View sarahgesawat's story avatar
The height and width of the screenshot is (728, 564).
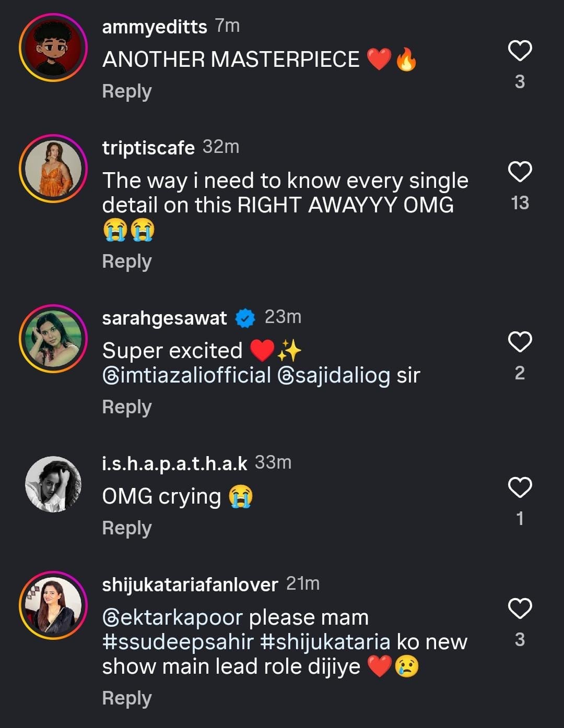[x=53, y=339]
